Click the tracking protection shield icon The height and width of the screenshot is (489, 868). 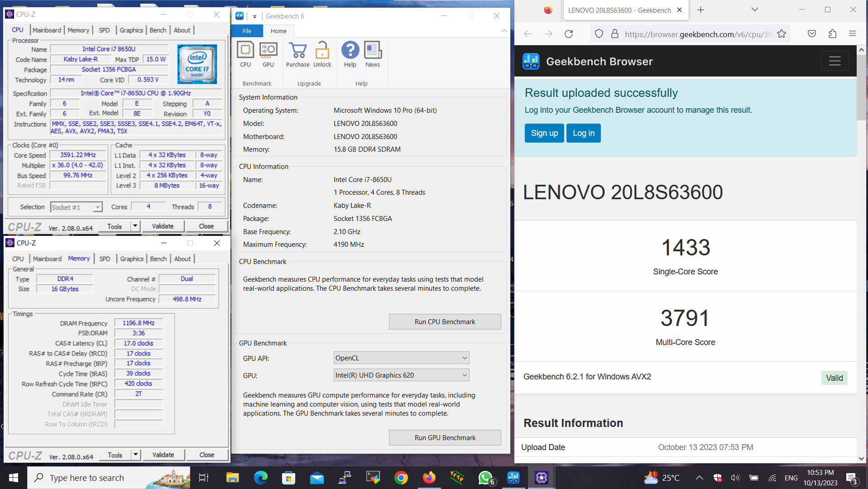[599, 34]
